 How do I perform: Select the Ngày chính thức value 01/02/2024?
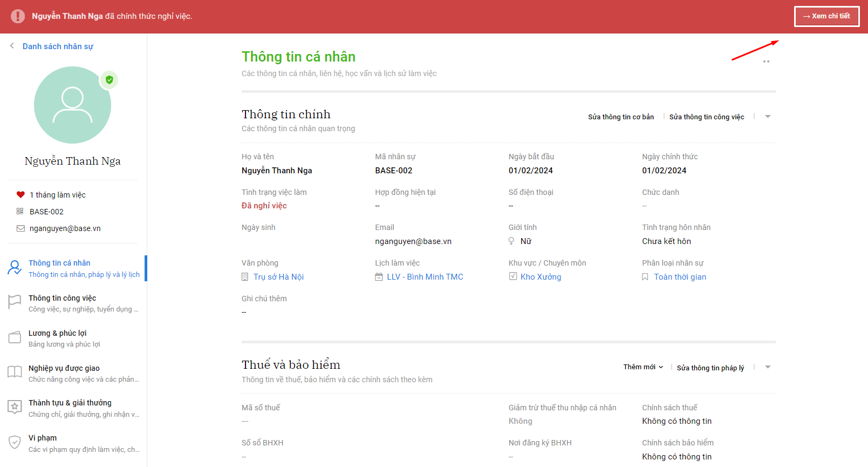click(664, 171)
